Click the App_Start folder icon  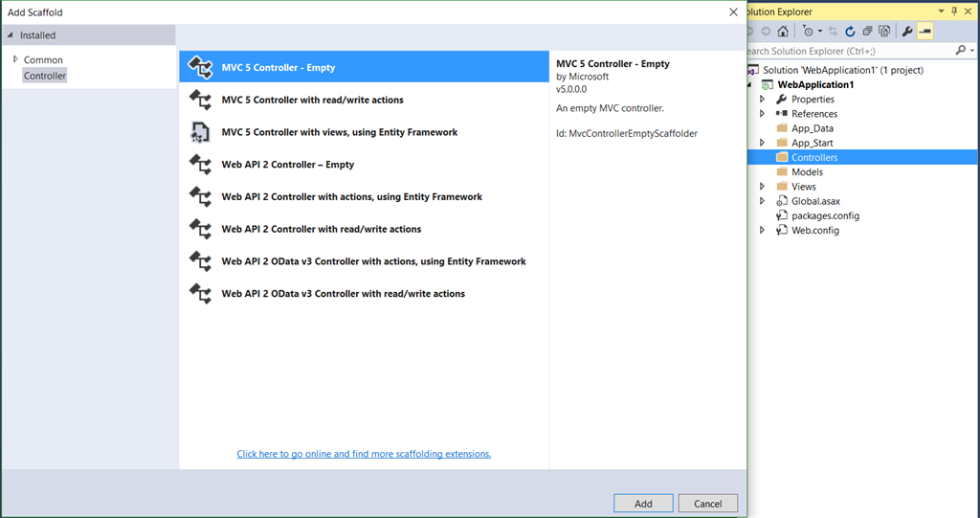click(782, 142)
